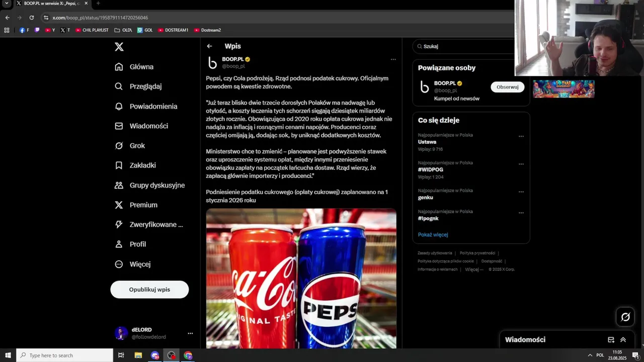Close the BOOP.PL browser tab
The height and width of the screenshot is (362, 644).
85,3
